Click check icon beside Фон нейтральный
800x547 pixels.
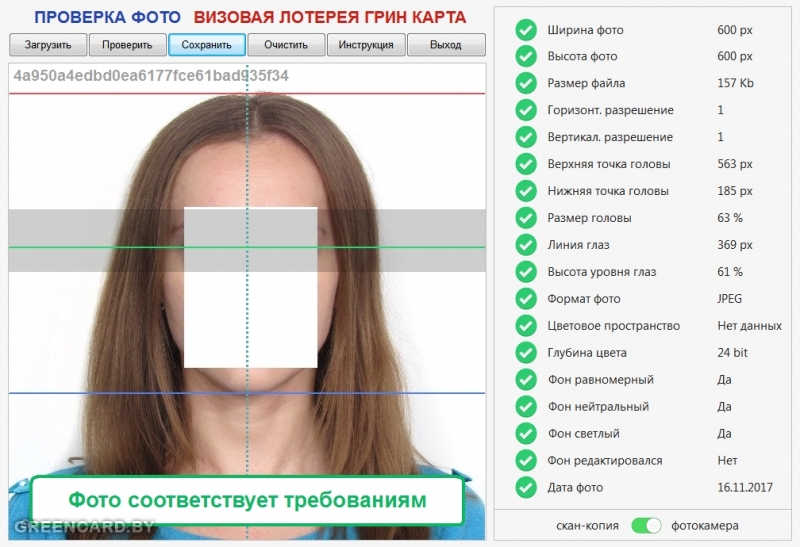pos(526,407)
